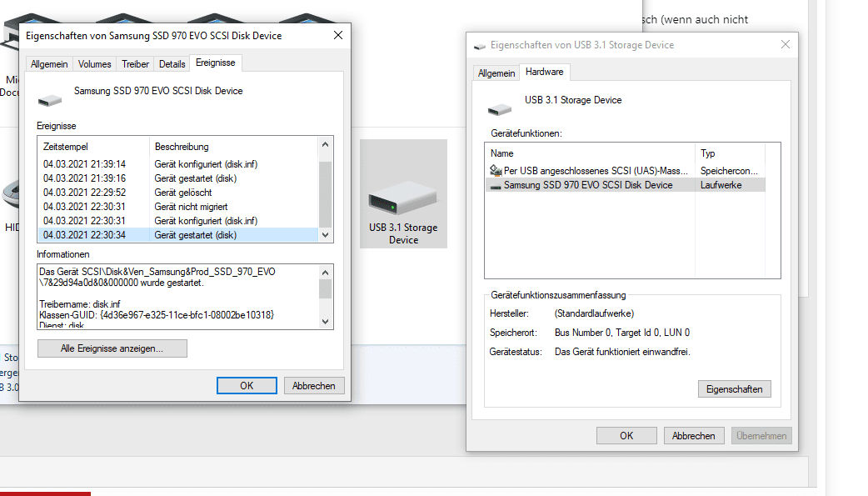Click the Samsung SSD 970 EVO row drive icon
The width and height of the screenshot is (868, 496).
(x=496, y=186)
